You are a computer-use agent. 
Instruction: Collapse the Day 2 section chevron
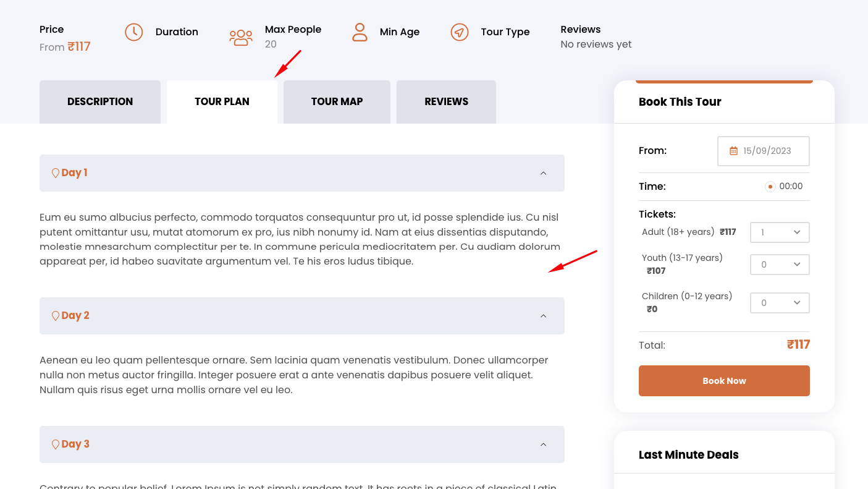point(544,316)
